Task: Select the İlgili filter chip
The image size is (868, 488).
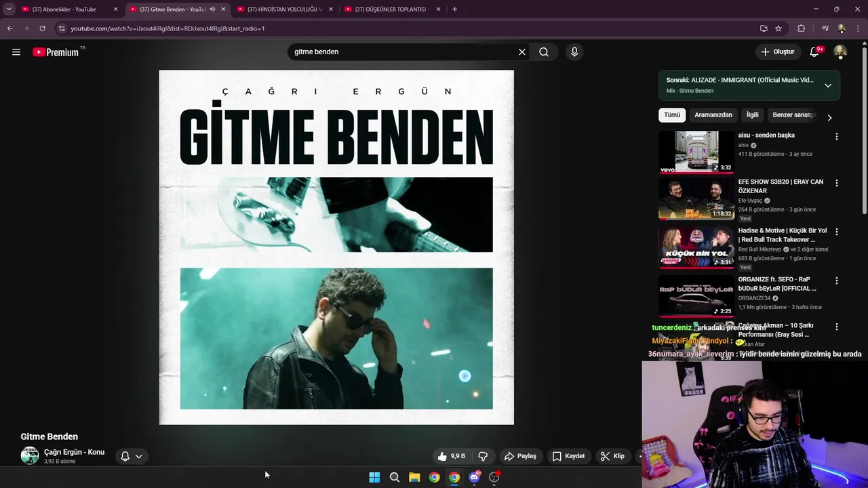Action: 753,115
